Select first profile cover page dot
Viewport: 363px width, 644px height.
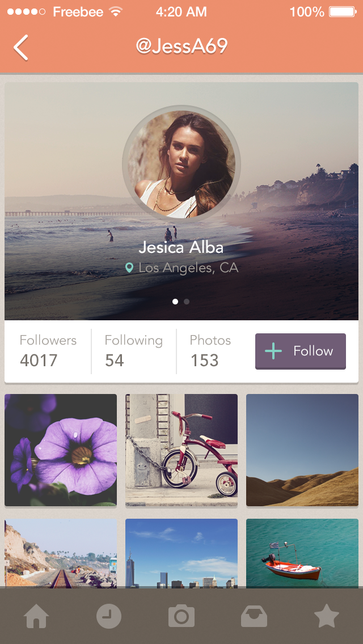(x=175, y=302)
